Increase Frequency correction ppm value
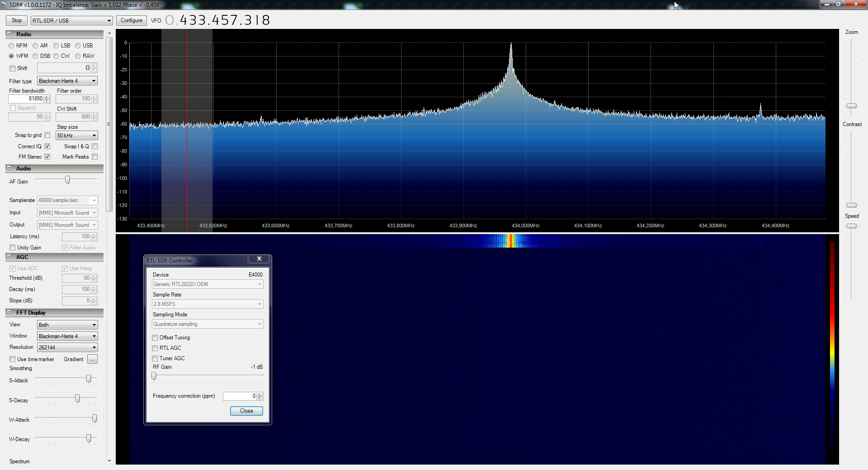Viewport: 868px width, 470px height. pyautogui.click(x=259, y=394)
